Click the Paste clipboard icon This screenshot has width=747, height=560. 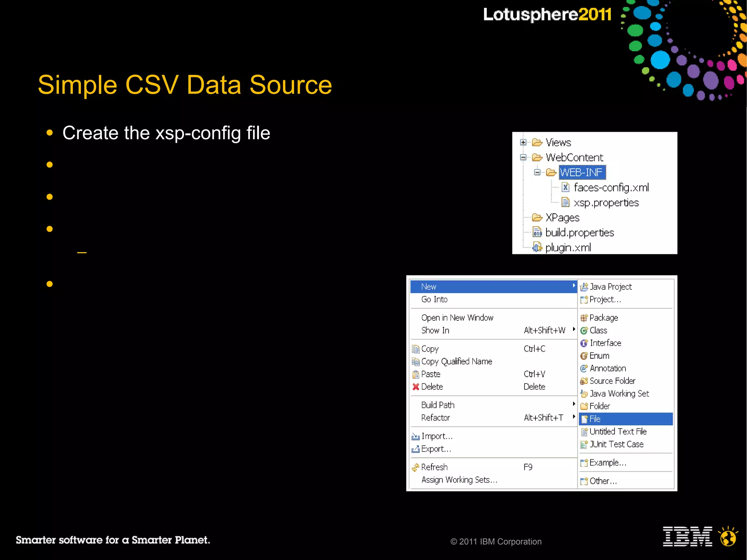point(416,374)
